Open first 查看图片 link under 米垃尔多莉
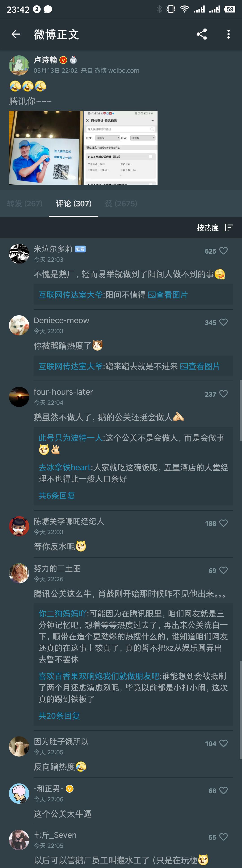 coord(168,295)
